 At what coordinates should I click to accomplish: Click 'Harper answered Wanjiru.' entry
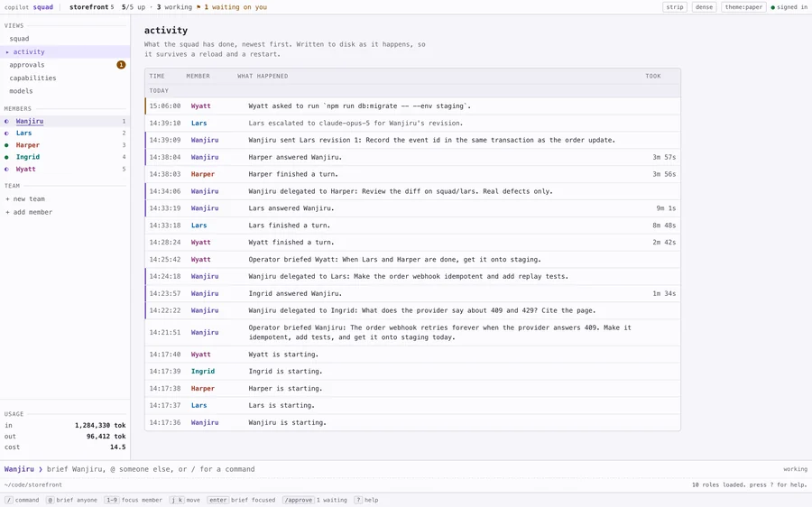click(412, 157)
